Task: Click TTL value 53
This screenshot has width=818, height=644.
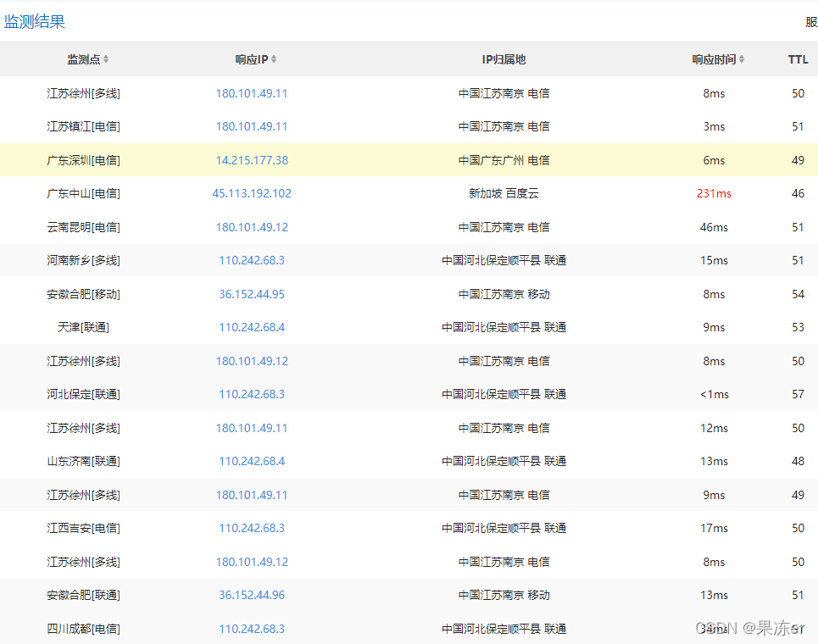Action: [798, 327]
